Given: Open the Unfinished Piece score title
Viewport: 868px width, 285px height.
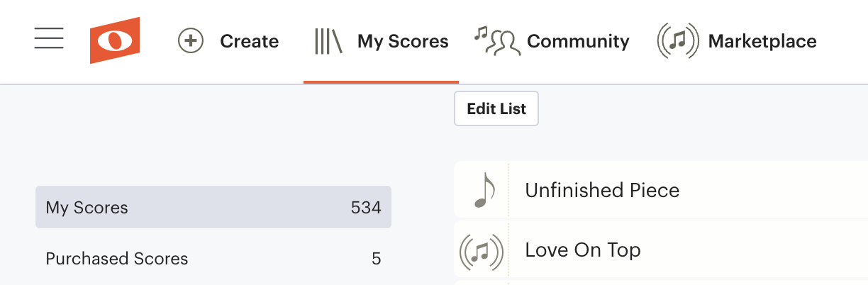Looking at the screenshot, I should [602, 190].
